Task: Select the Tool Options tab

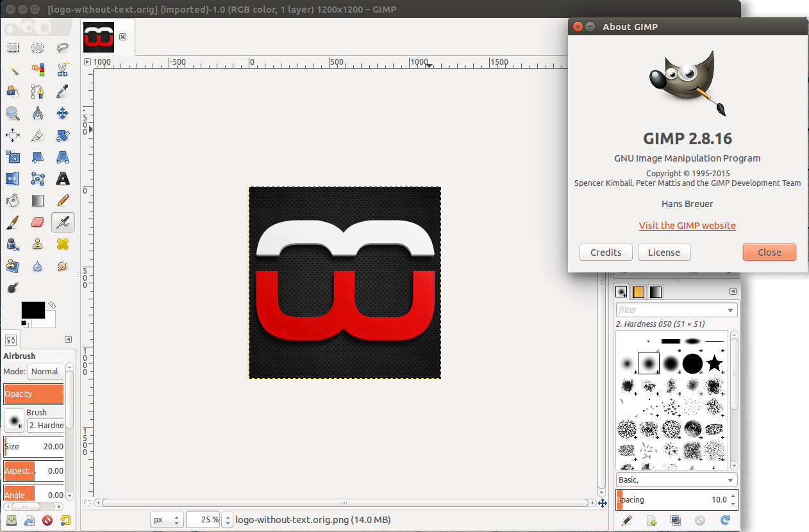Action: pos(11,340)
